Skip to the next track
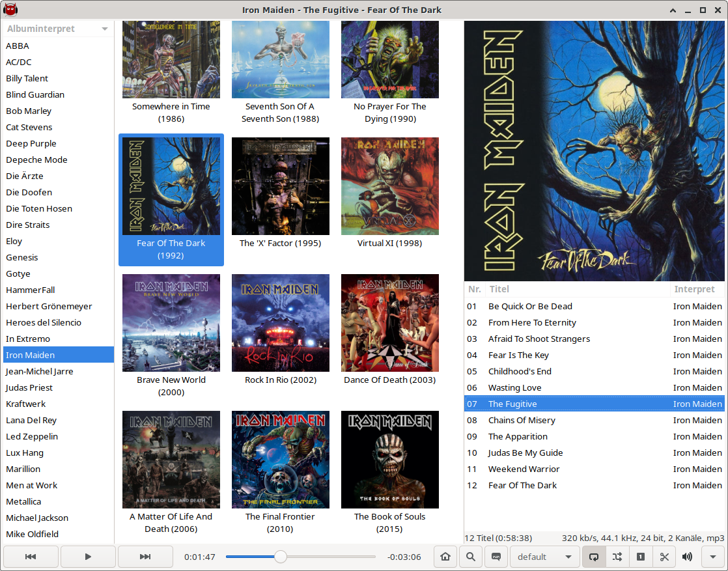 145,557
